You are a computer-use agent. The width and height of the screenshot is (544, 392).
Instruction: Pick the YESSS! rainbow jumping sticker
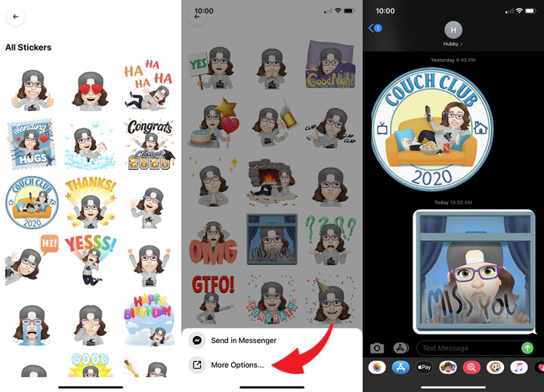(x=91, y=260)
